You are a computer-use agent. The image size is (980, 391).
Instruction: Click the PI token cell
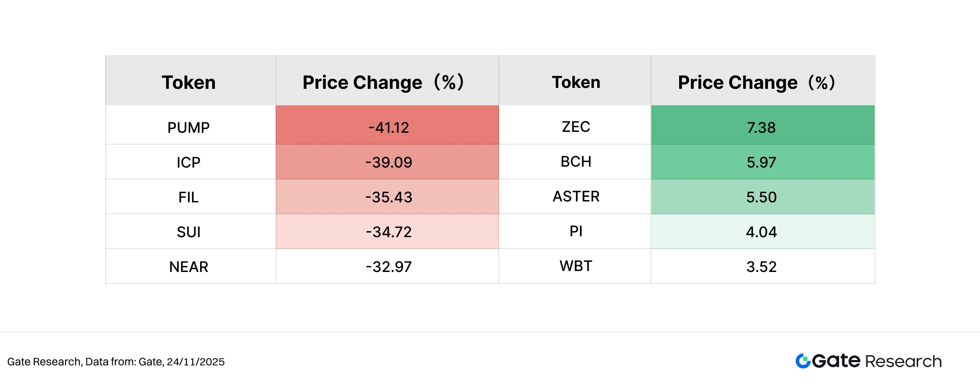(x=576, y=231)
